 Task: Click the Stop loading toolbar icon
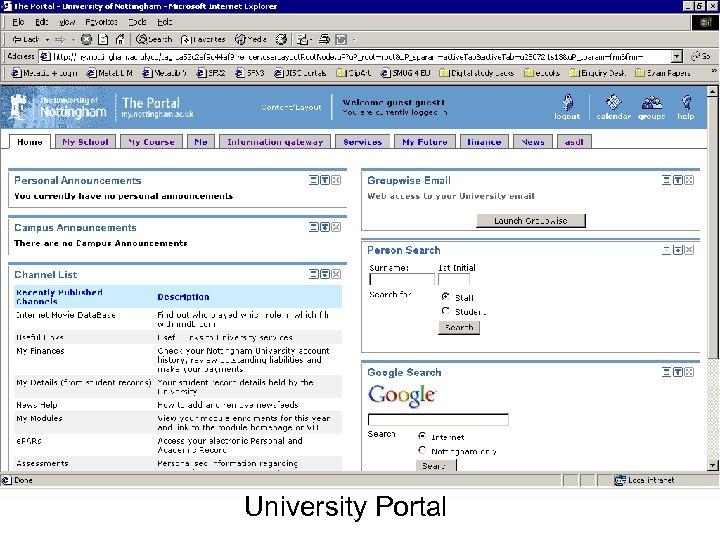pyautogui.click(x=86, y=39)
